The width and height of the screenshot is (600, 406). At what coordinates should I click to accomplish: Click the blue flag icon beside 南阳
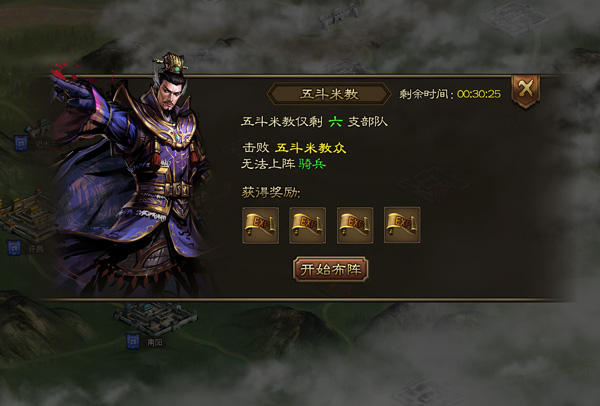(133, 341)
